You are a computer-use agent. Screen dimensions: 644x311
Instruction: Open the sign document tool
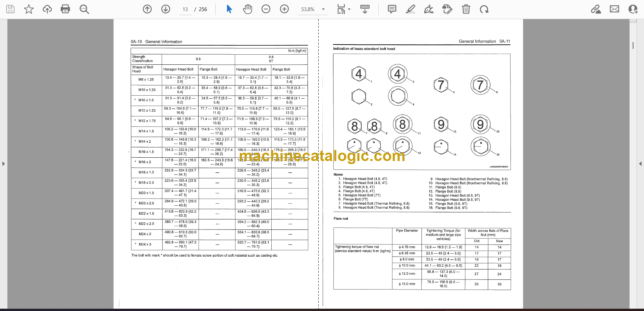point(429,9)
